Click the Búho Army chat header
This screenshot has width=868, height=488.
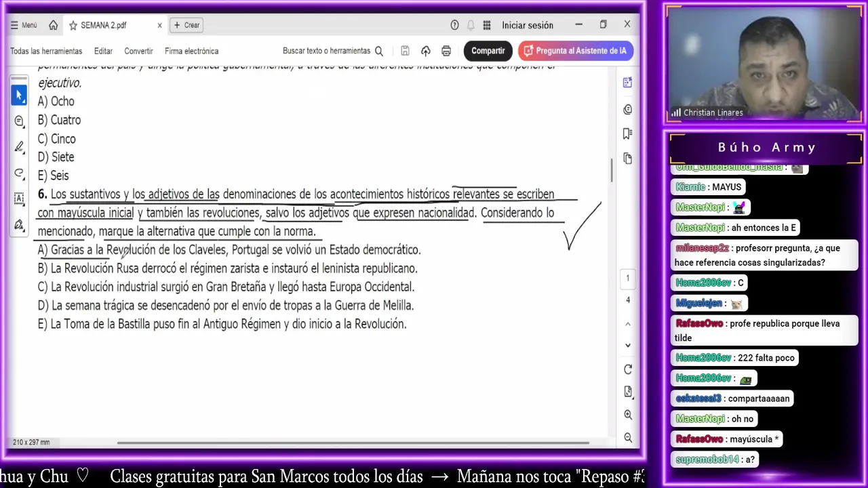point(766,148)
